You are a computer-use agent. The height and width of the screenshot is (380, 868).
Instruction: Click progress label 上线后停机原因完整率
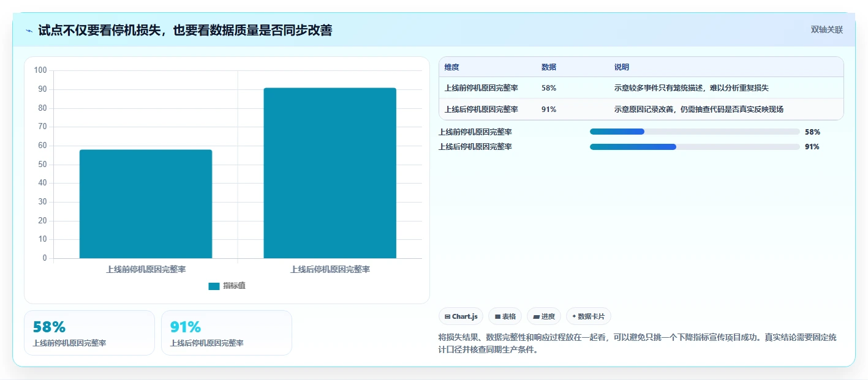coord(475,147)
